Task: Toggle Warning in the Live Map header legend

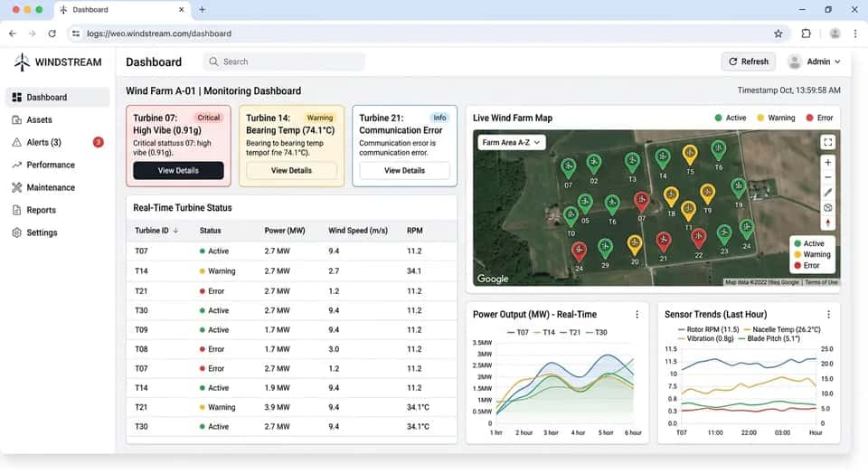Action: click(x=776, y=118)
